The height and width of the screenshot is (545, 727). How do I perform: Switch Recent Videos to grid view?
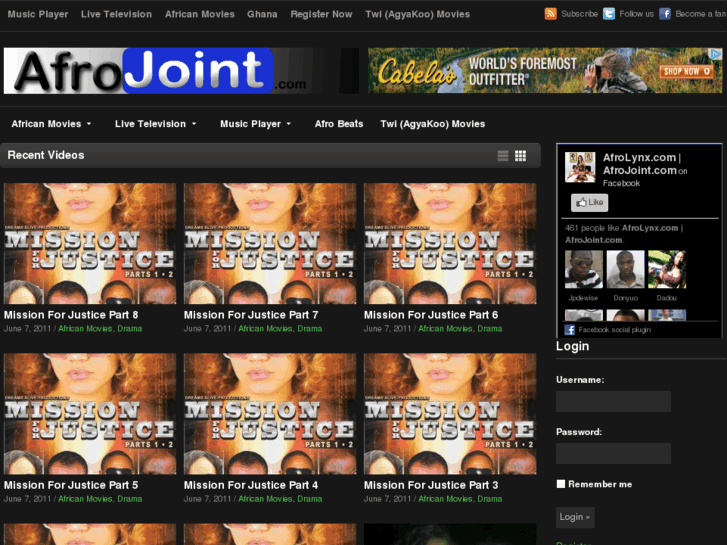click(x=520, y=156)
